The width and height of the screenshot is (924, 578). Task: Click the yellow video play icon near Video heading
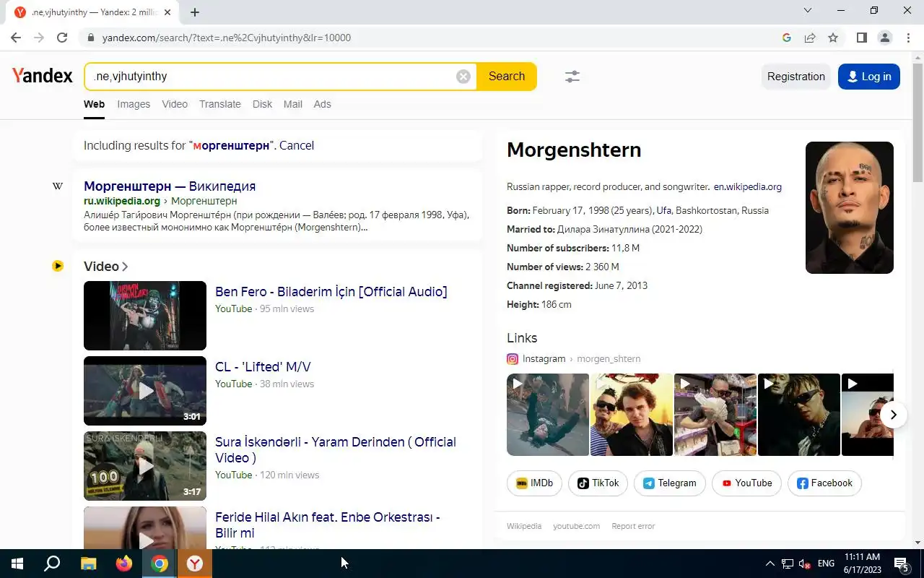tap(58, 266)
